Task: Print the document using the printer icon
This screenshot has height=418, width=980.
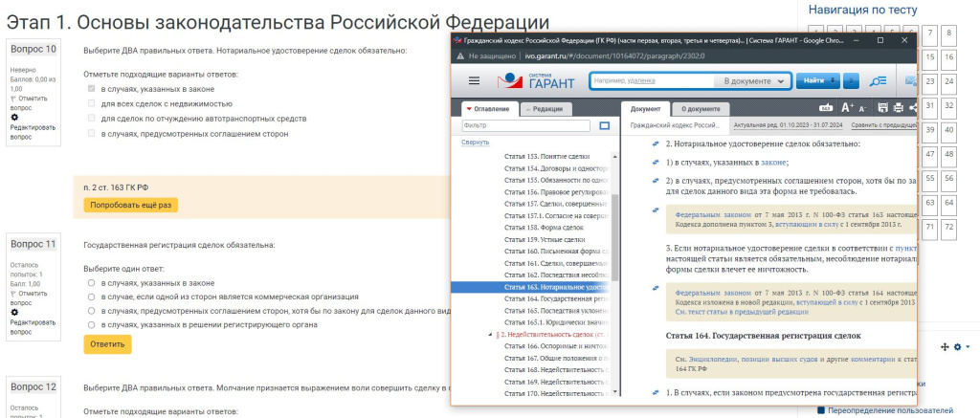Action: coord(898,108)
